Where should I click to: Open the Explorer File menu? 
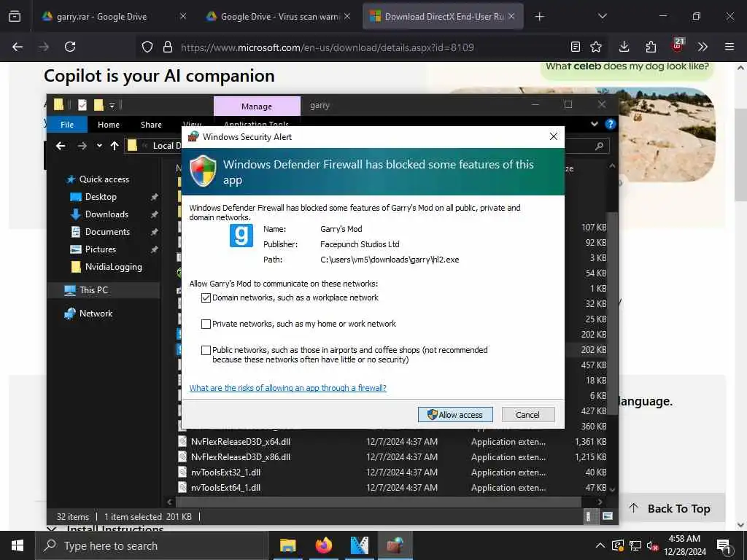(66, 124)
